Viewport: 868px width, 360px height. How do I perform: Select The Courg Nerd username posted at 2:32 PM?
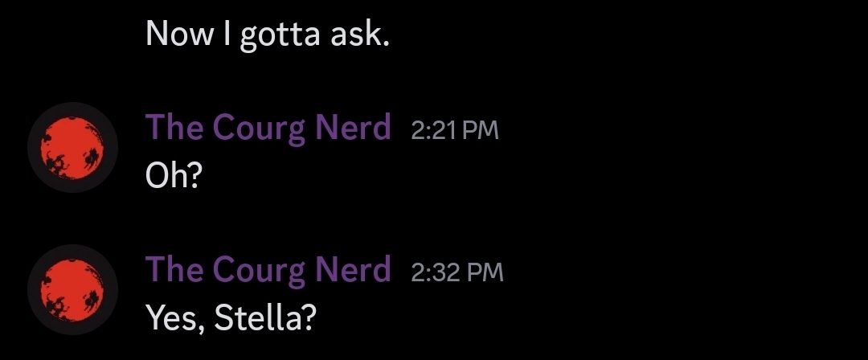[x=268, y=270]
